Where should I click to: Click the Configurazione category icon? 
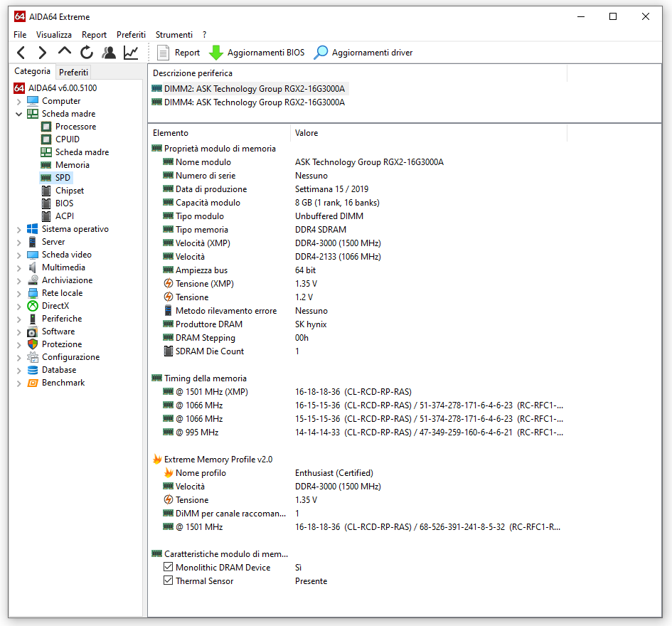click(x=33, y=357)
